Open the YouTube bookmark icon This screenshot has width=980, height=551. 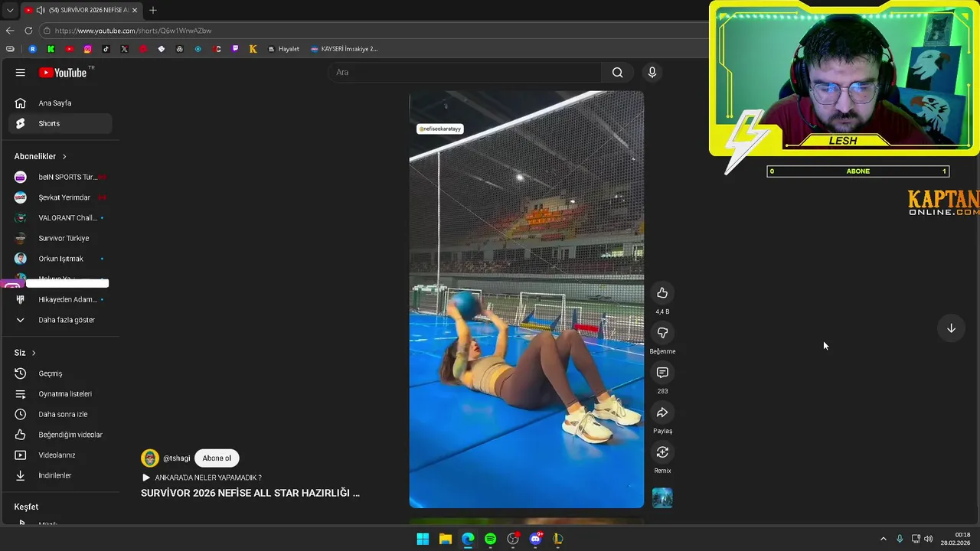coord(69,49)
